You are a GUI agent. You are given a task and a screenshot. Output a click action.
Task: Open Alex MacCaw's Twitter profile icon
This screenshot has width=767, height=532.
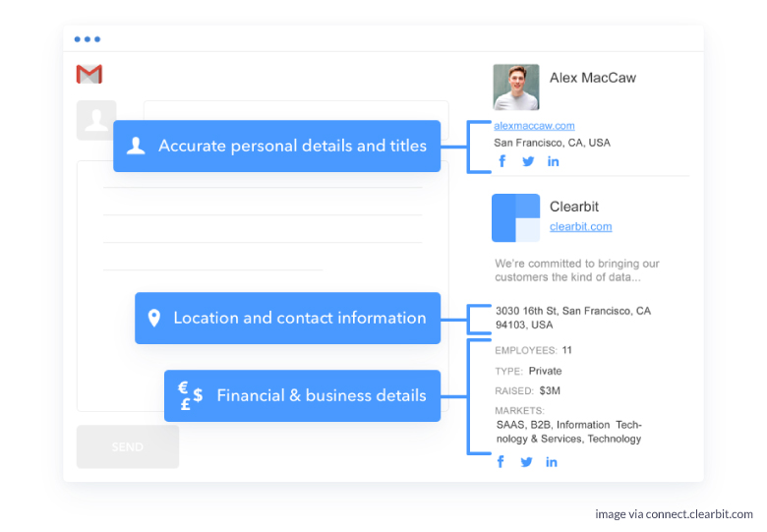click(528, 161)
